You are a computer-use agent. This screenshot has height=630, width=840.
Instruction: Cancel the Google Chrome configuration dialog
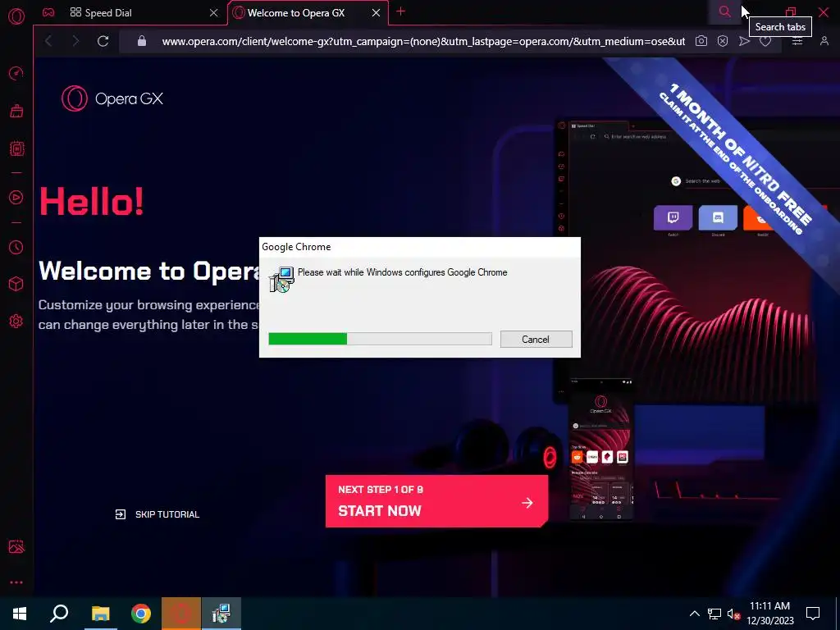[x=536, y=339]
